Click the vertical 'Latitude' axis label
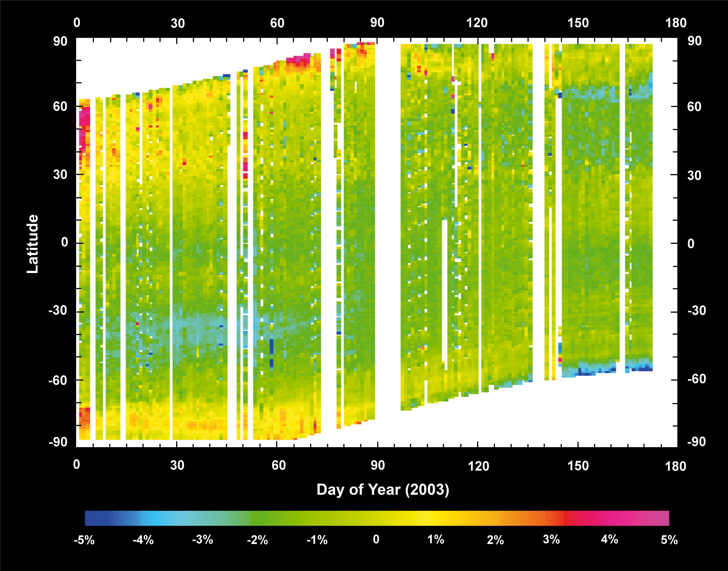Image resolution: width=728 pixels, height=571 pixels. coord(32,244)
